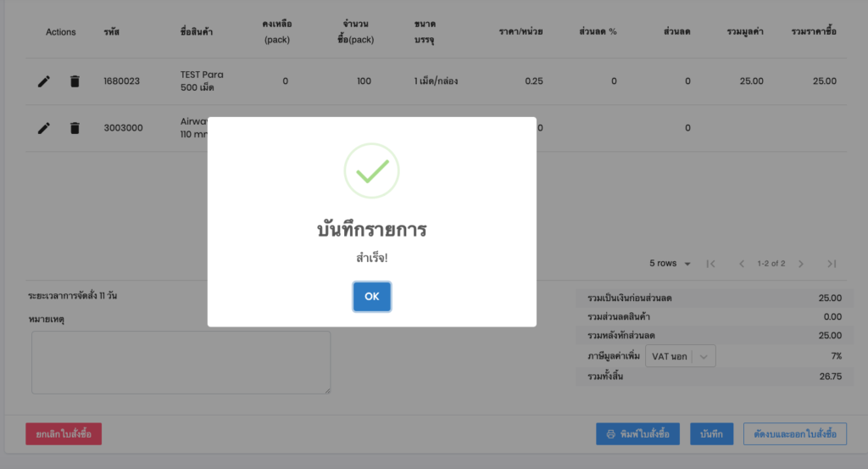The width and height of the screenshot is (868, 469).
Task: Edit row 3003000 using the pencil icon
Action: pyautogui.click(x=44, y=128)
